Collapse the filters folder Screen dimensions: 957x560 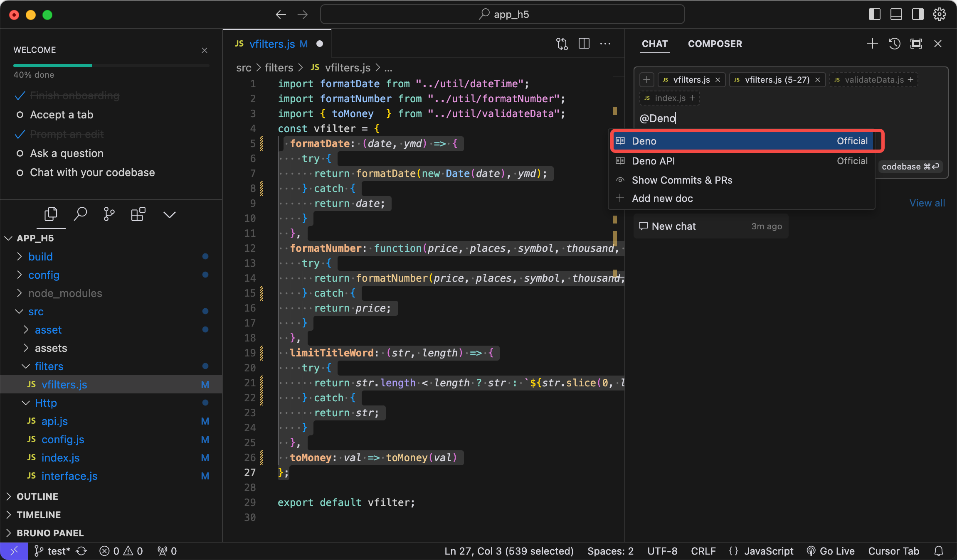pyautogui.click(x=111, y=366)
